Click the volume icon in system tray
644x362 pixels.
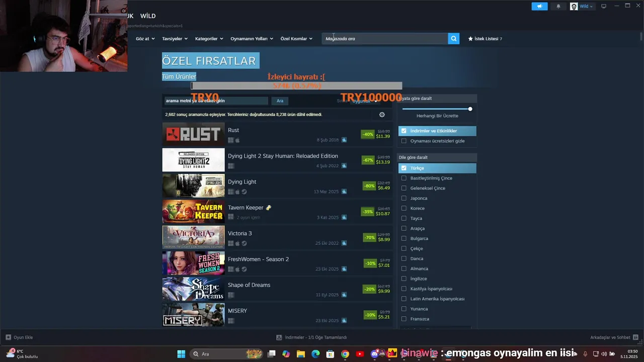point(604,354)
